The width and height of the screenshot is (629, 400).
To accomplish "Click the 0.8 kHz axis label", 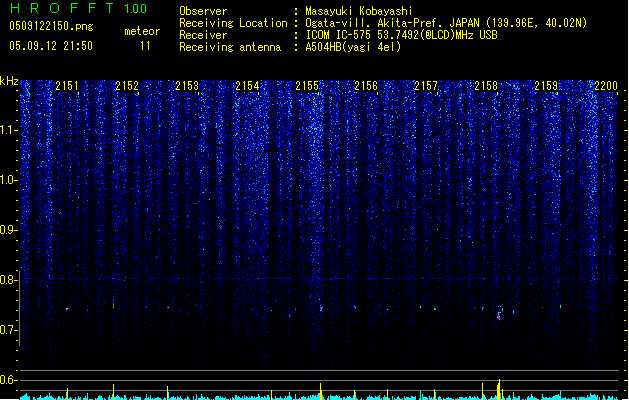I will click(9, 280).
